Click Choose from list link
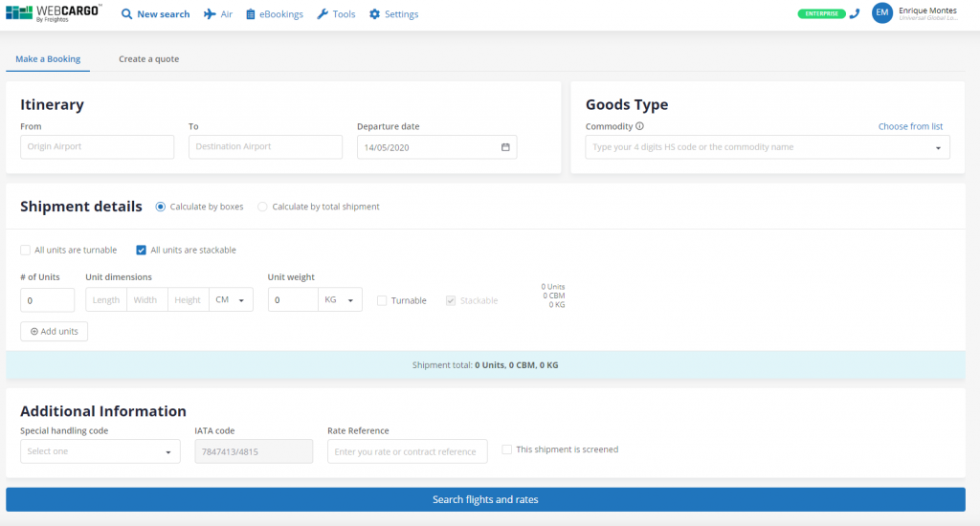 tap(910, 126)
